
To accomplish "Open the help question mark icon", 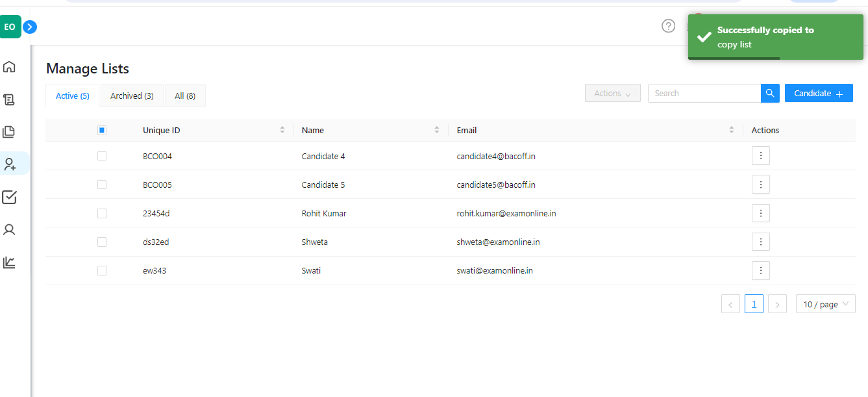I will [669, 26].
